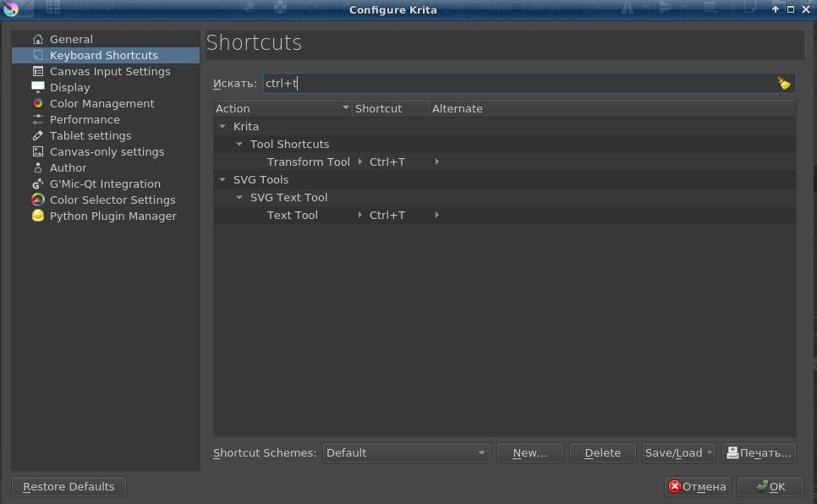Click the Canvas Input Settings icon
817x504 pixels.
37,71
